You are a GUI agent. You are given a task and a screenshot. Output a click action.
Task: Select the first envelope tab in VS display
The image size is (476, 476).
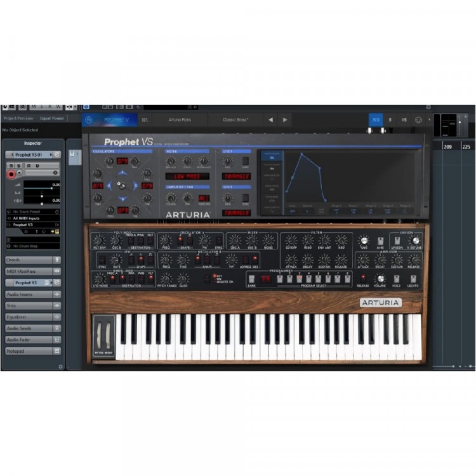pyautogui.click(x=272, y=156)
